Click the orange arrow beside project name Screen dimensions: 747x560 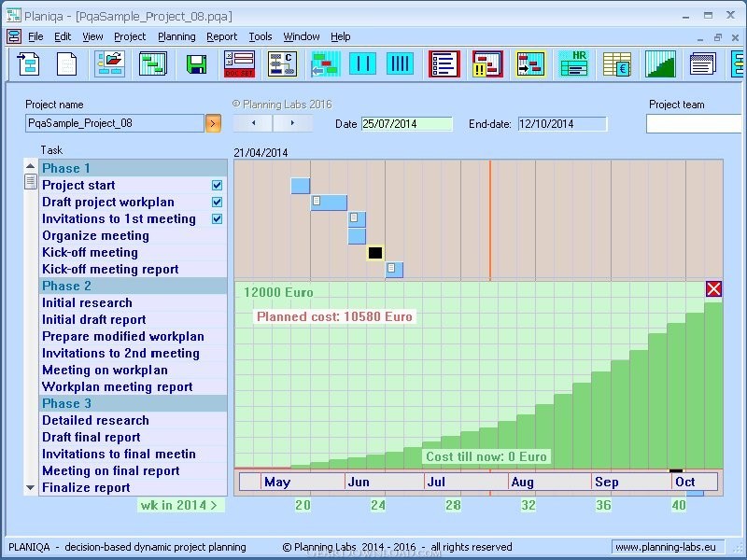point(213,123)
